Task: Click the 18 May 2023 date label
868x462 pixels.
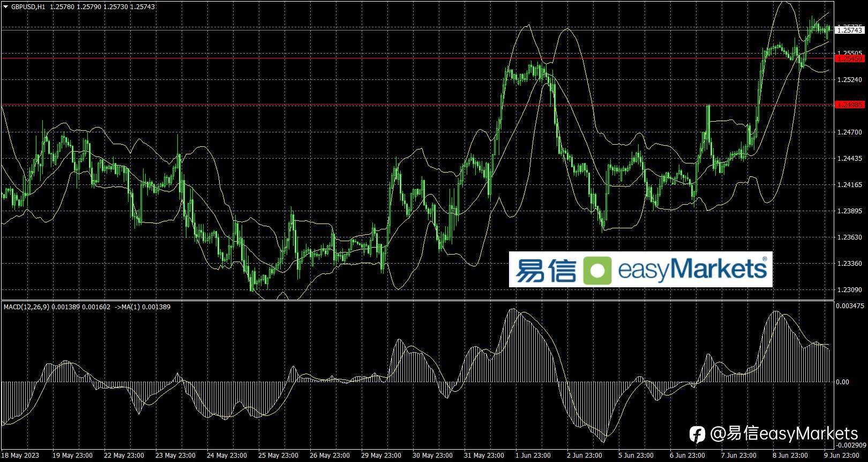Action: (21, 456)
